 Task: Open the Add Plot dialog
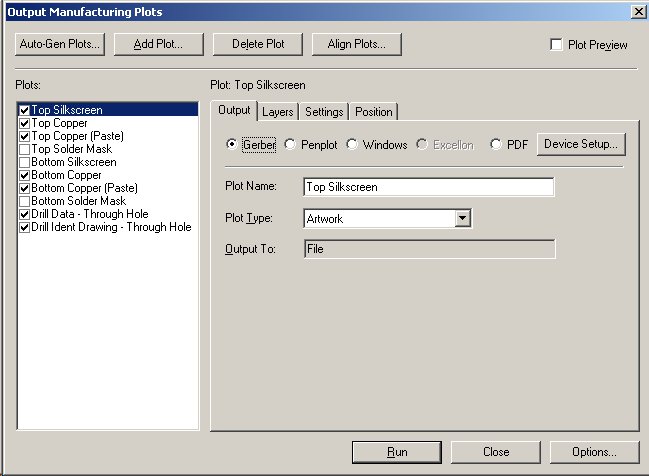pyautogui.click(x=158, y=44)
